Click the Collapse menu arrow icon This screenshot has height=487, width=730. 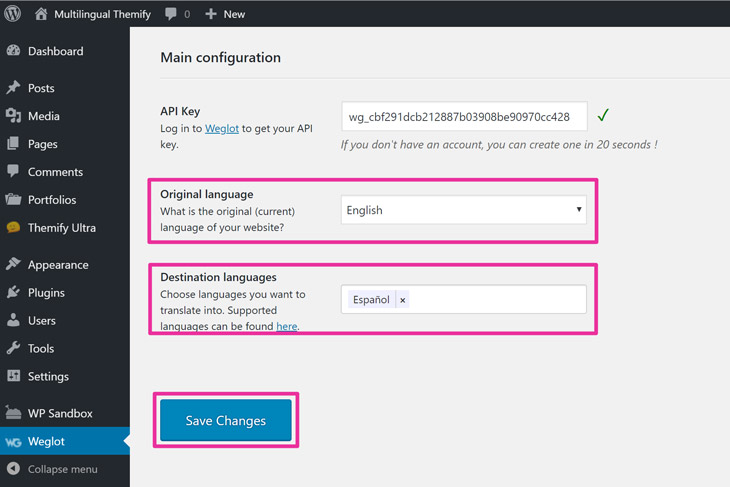(x=14, y=468)
